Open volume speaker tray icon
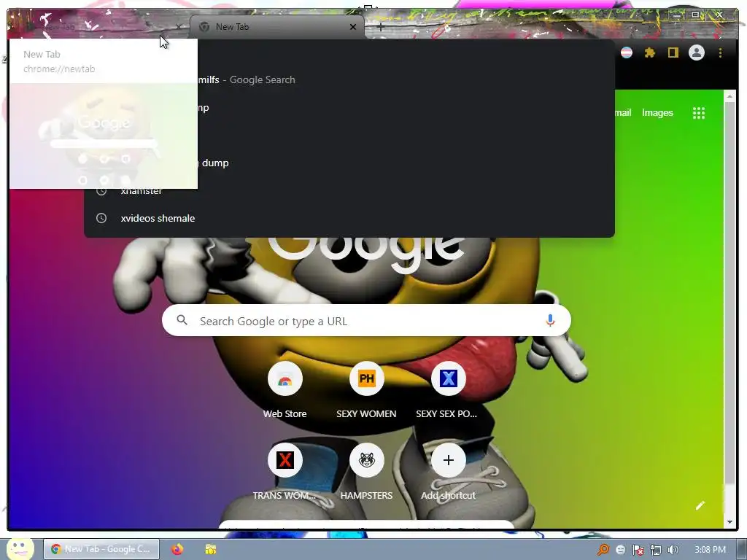 (x=673, y=550)
